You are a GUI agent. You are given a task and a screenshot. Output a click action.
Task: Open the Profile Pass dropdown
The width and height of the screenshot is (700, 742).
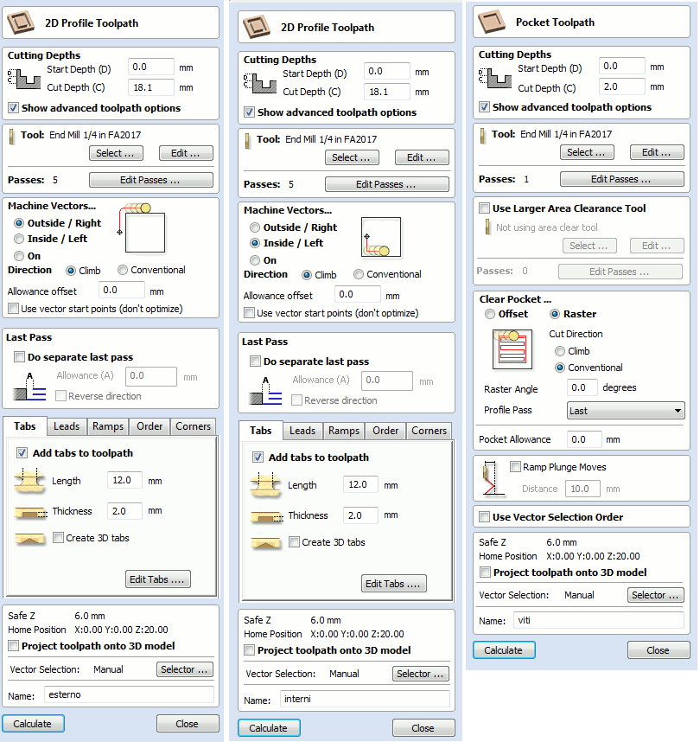pos(626,410)
